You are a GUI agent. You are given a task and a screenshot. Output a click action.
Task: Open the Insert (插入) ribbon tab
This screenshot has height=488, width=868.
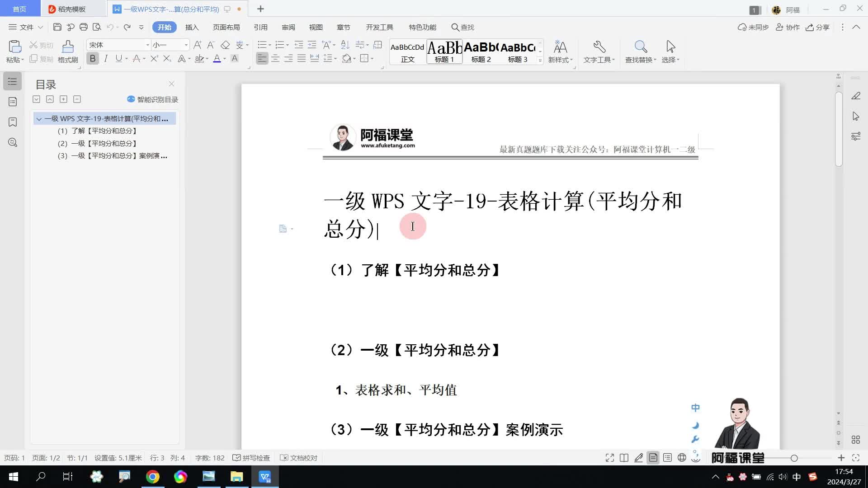coord(192,27)
